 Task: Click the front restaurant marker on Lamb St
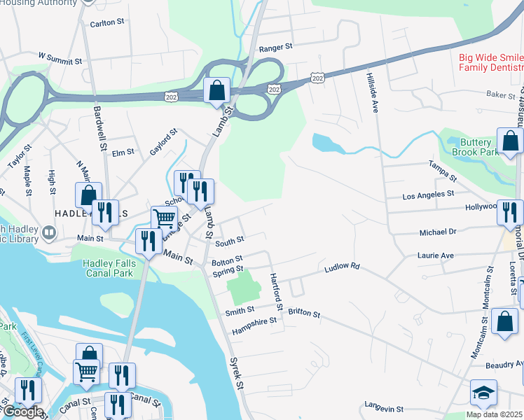click(200, 192)
